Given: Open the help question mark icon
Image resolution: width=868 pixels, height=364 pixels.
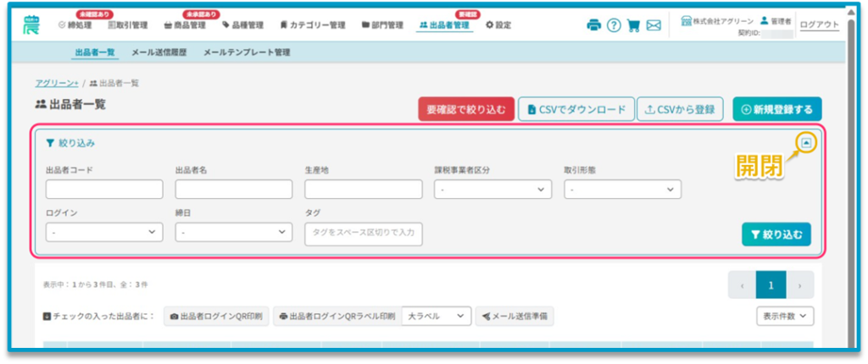Looking at the screenshot, I should point(614,25).
